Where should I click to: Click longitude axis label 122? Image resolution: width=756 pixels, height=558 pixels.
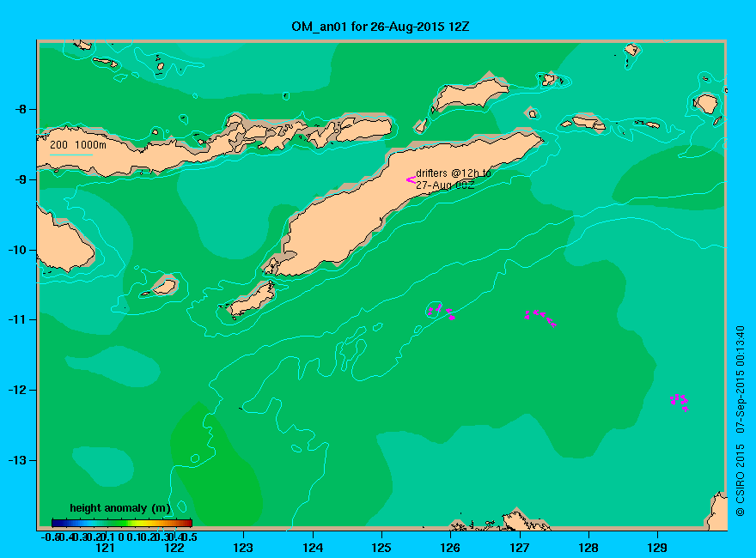(x=174, y=548)
